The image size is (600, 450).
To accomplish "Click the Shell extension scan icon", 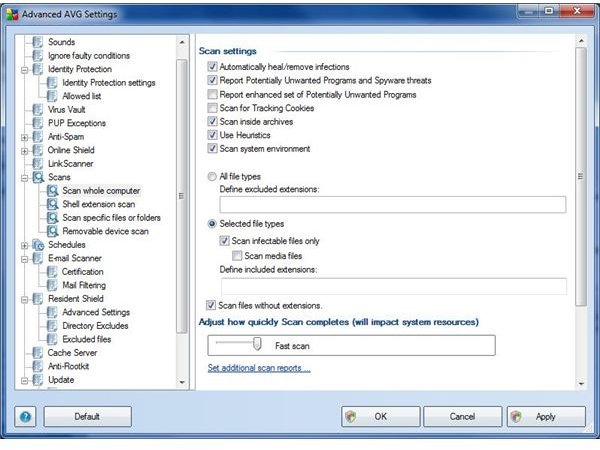I will [52, 204].
